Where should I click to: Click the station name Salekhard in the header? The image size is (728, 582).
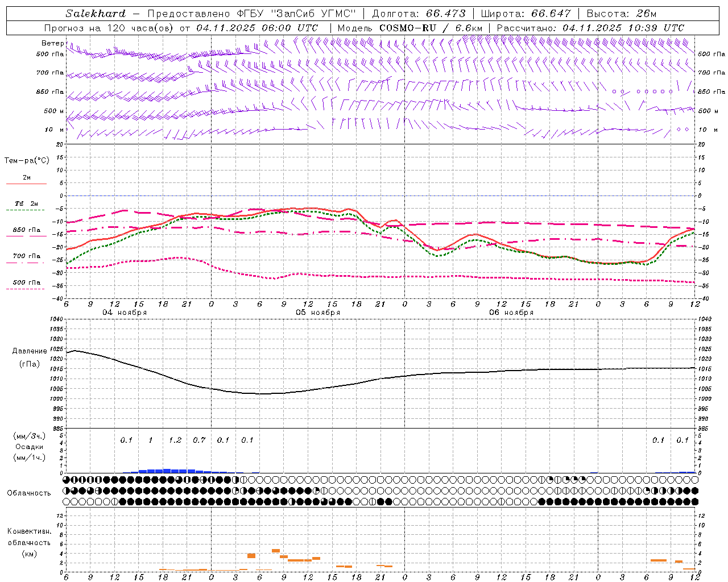click(x=96, y=14)
